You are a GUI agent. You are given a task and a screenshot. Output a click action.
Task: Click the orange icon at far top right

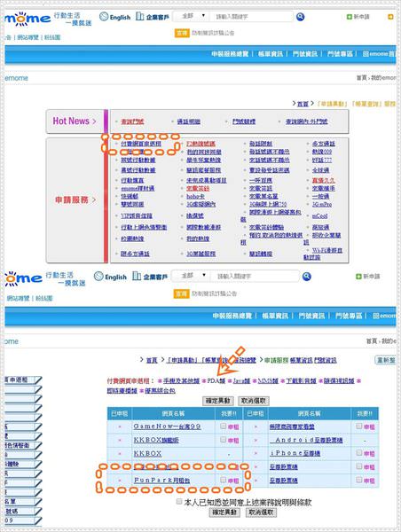pos(390,17)
